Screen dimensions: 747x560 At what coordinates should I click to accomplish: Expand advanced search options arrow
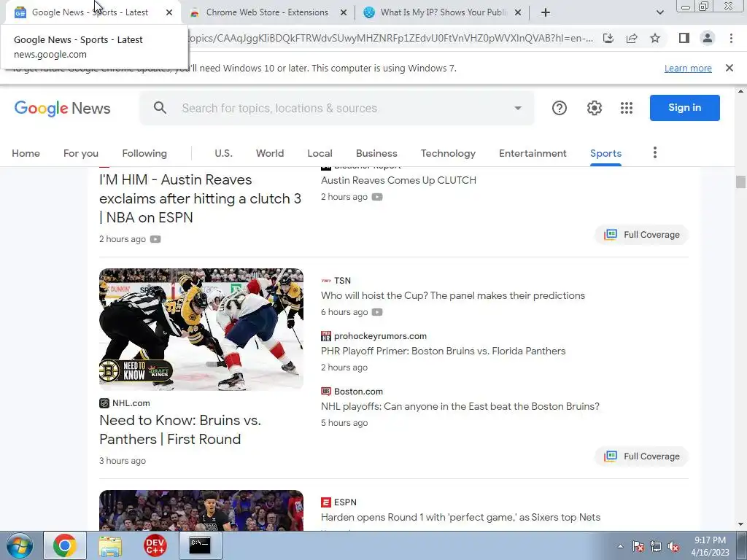click(x=518, y=108)
